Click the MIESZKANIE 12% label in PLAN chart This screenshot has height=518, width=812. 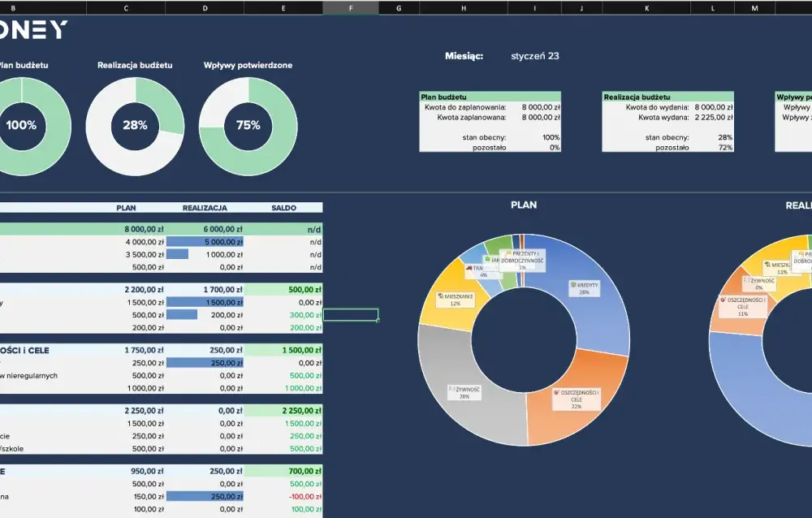coord(456,300)
